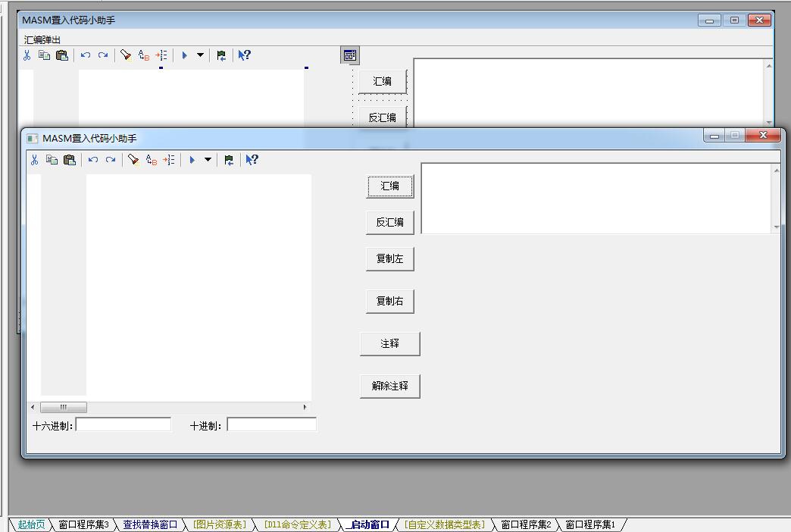The width and height of the screenshot is (791, 532).
Task: Click the Undo icon in the background designer window
Action: click(86, 55)
